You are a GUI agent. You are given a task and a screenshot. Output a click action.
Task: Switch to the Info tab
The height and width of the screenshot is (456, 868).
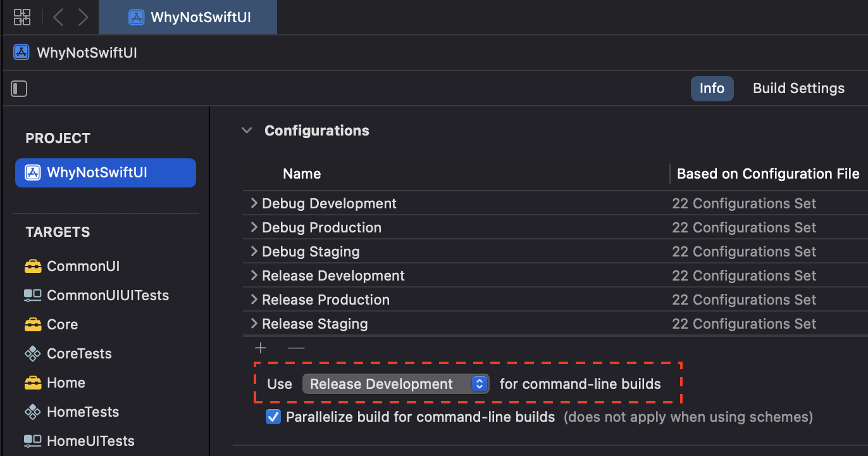pos(712,89)
